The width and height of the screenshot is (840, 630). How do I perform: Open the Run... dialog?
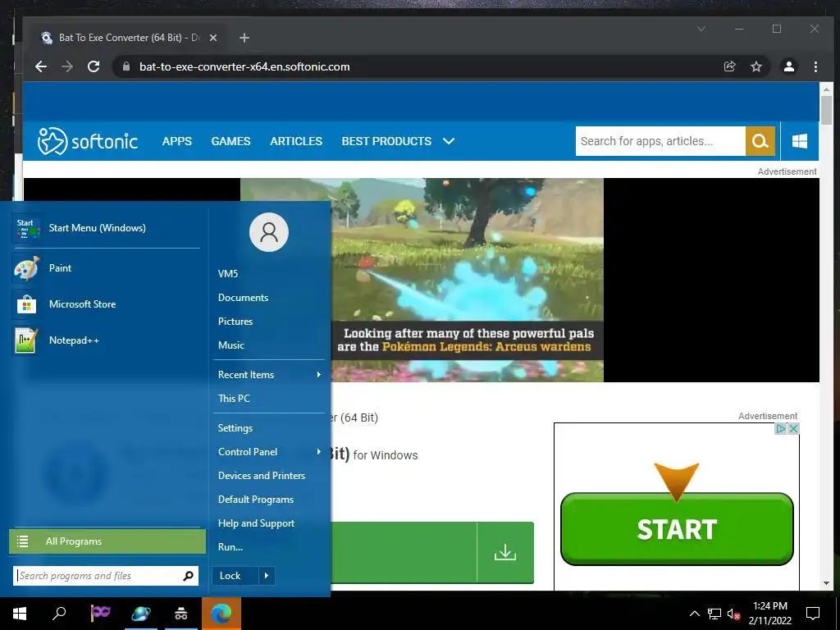coord(269,547)
